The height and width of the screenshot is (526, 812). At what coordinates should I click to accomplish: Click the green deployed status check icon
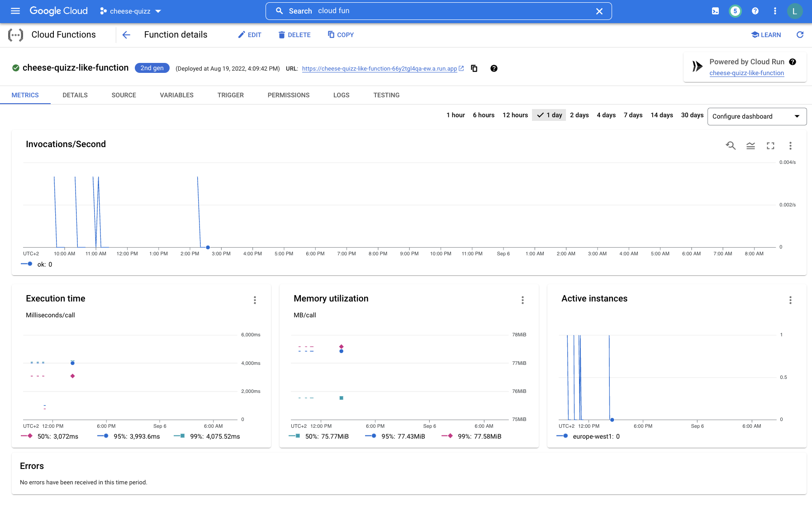click(16, 68)
